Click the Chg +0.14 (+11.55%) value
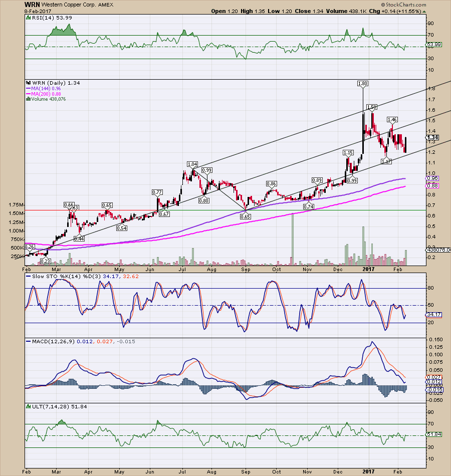The image size is (451, 476). [x=395, y=11]
